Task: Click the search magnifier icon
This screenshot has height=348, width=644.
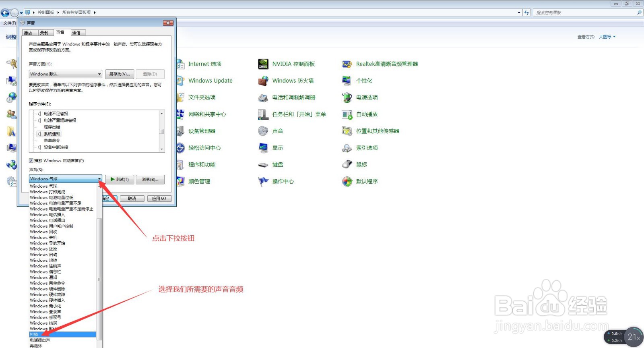Action: 639,12
